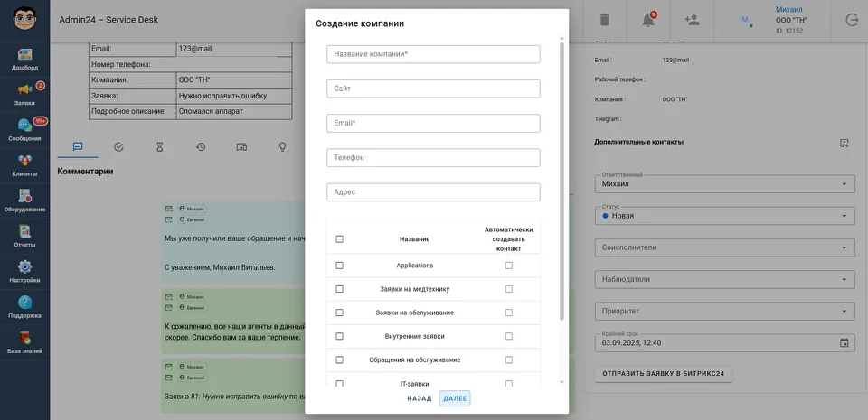This screenshot has width=868, height=420.
Task: Click the calendar icon in Крайний срок
Action: click(844, 342)
